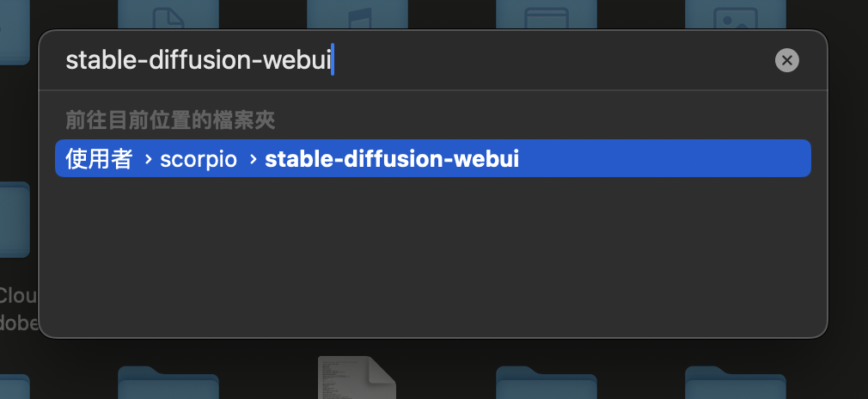Image resolution: width=868 pixels, height=399 pixels.
Task: Click the text document file icon at bottom
Action: [x=357, y=378]
